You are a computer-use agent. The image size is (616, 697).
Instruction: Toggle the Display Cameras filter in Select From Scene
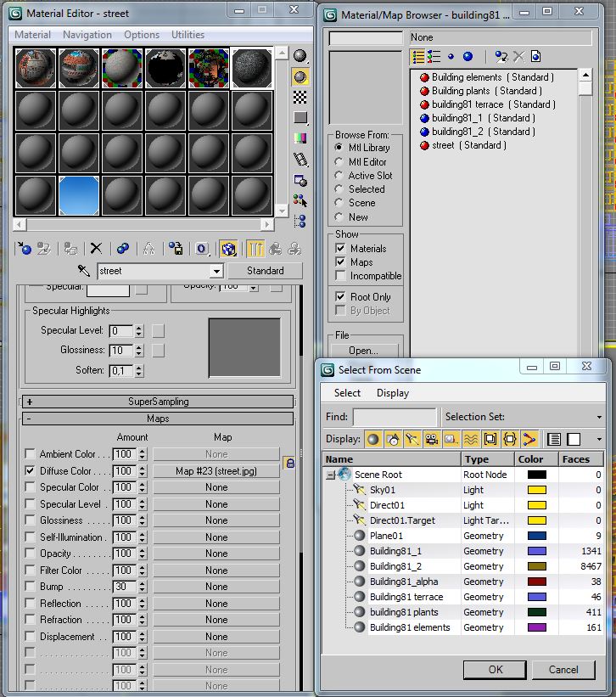[431, 439]
